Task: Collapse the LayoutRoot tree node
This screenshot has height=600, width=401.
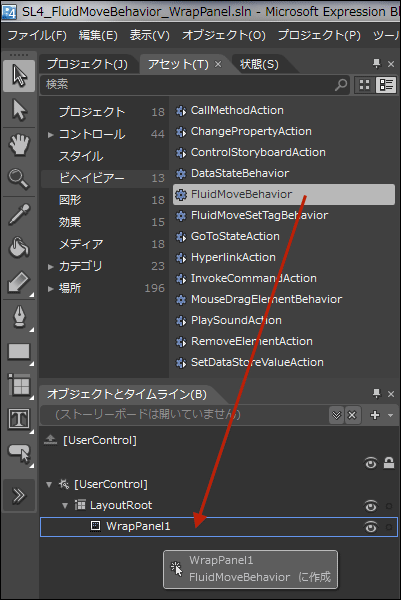Action: point(65,506)
